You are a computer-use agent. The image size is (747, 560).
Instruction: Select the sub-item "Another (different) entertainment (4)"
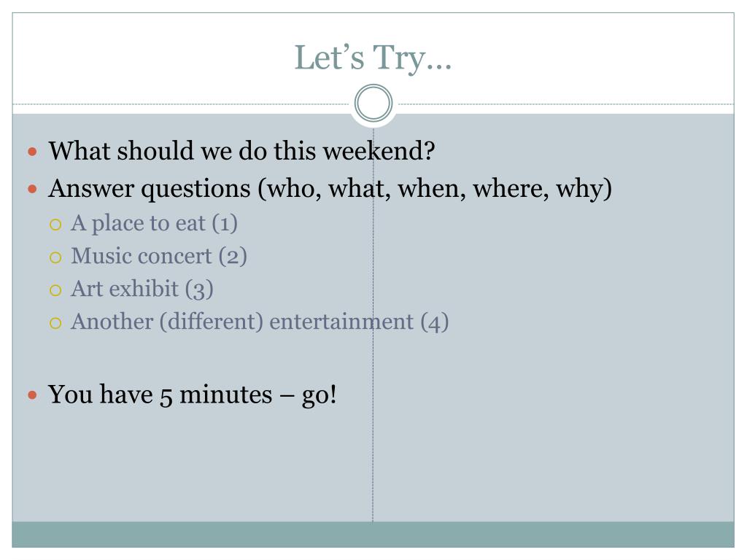pos(260,322)
